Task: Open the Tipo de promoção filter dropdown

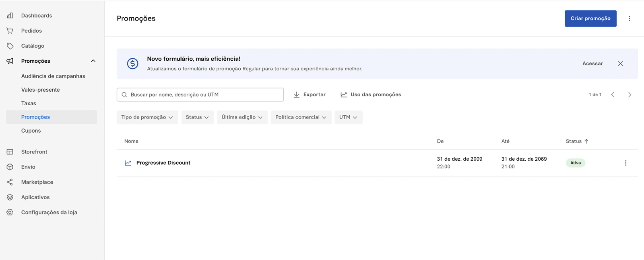Action: pyautogui.click(x=147, y=117)
